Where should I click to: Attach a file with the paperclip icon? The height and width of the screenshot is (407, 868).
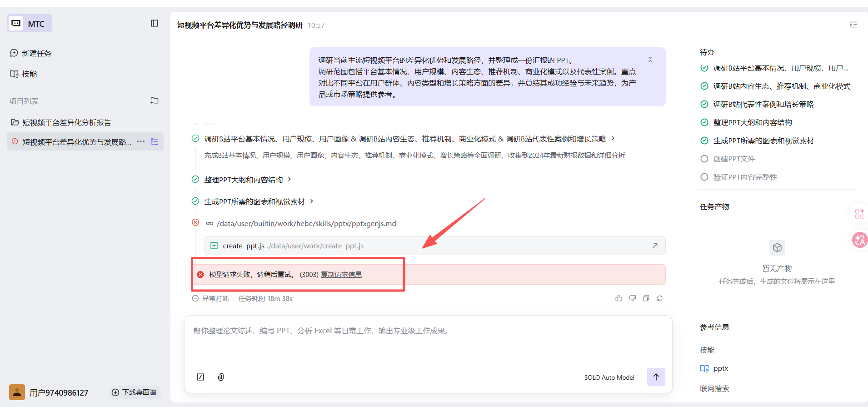tap(221, 377)
